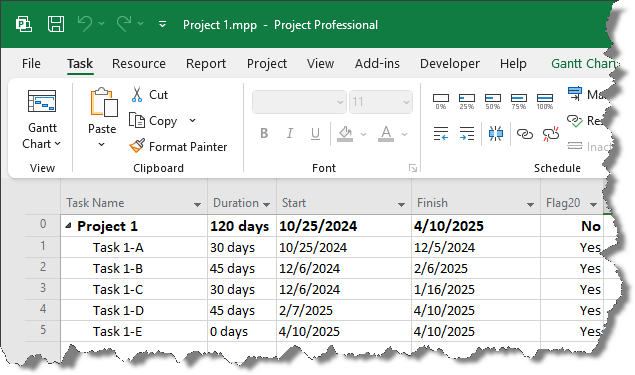Screen dimensions: 635x375
Task: Toggle Italic formatting
Action: point(290,133)
